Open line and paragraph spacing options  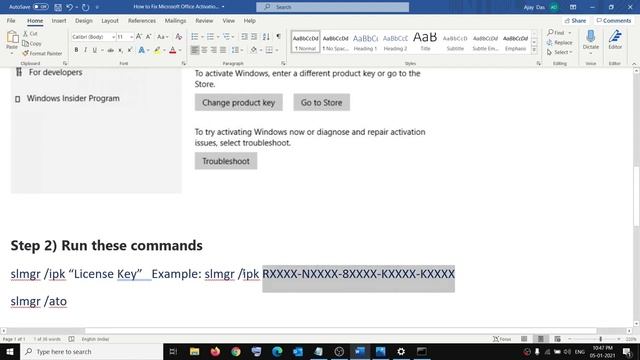237,50
